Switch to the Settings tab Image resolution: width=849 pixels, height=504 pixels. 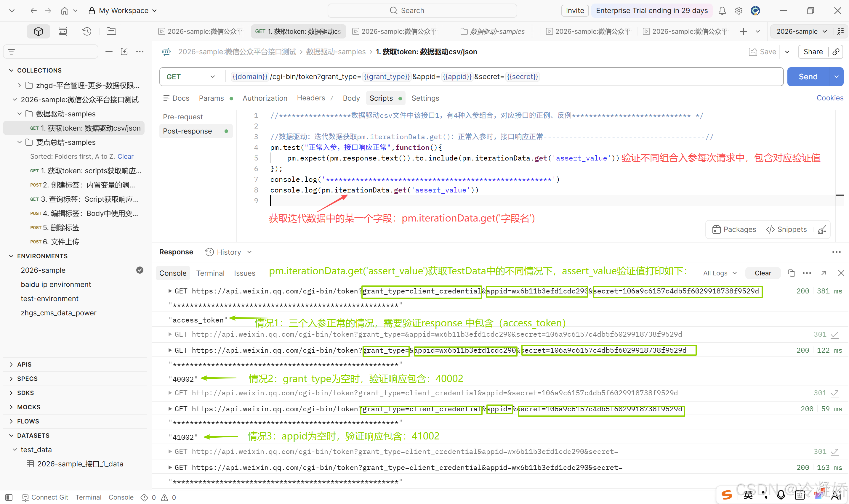pyautogui.click(x=425, y=98)
